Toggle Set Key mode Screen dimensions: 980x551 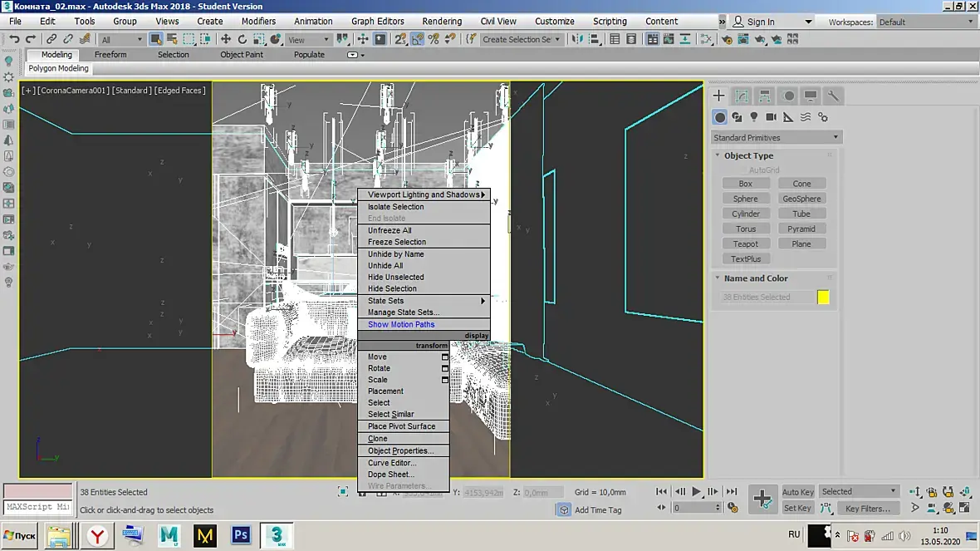click(x=797, y=508)
